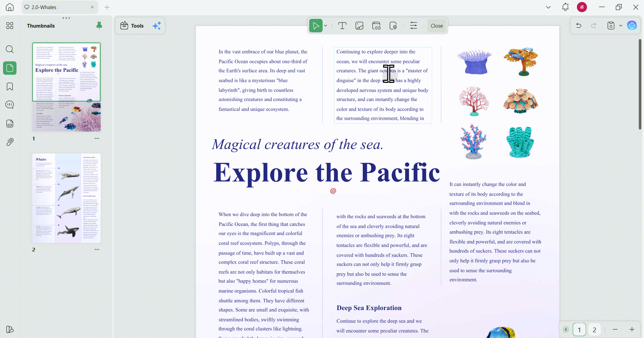Open page 1 thumbnail options menu
Image resolution: width=644 pixels, height=338 pixels.
97,138
